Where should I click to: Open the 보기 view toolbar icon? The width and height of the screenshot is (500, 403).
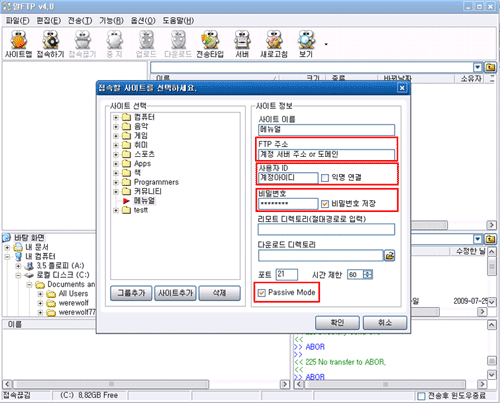click(306, 44)
